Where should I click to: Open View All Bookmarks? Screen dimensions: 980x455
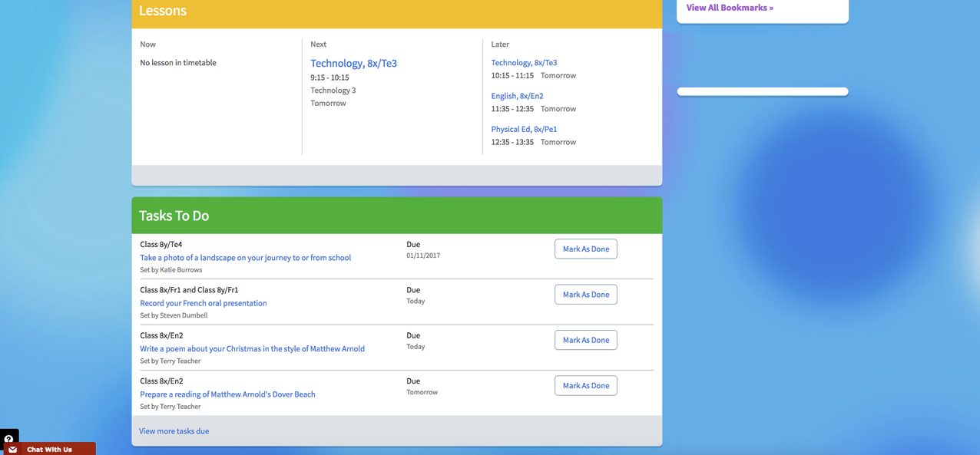click(x=728, y=7)
